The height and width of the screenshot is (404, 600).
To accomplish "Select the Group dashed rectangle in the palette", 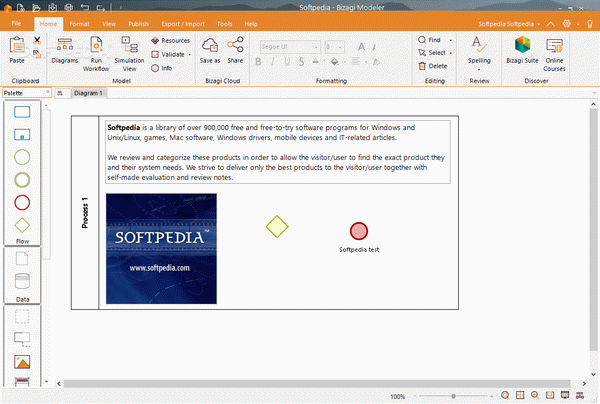I will tap(22, 317).
